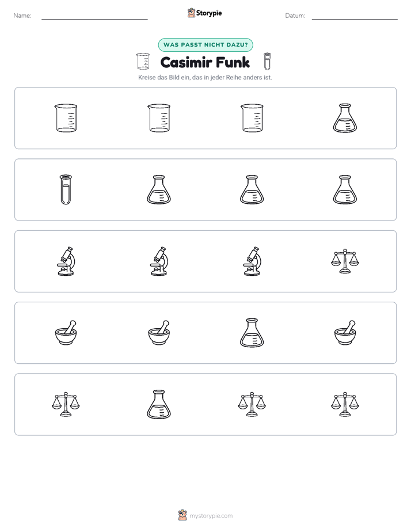Circle the flask in the scales row
The width and height of the screenshot is (411, 532).
159,404
